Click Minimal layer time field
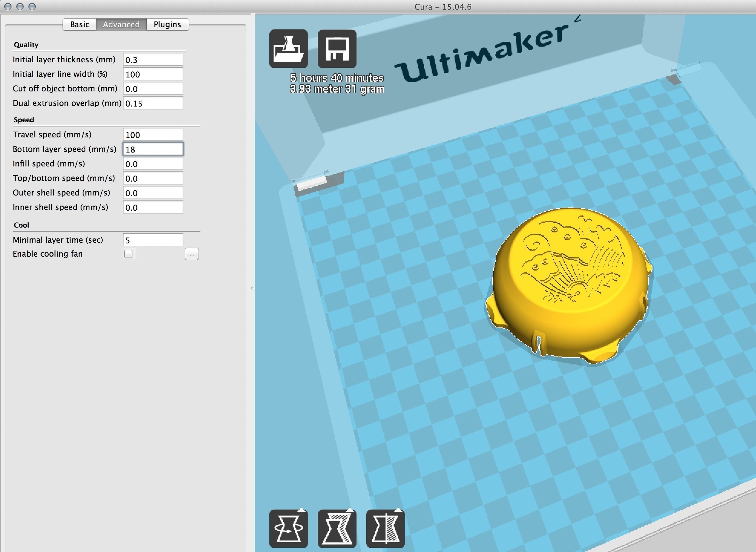756x552 pixels. [153, 240]
